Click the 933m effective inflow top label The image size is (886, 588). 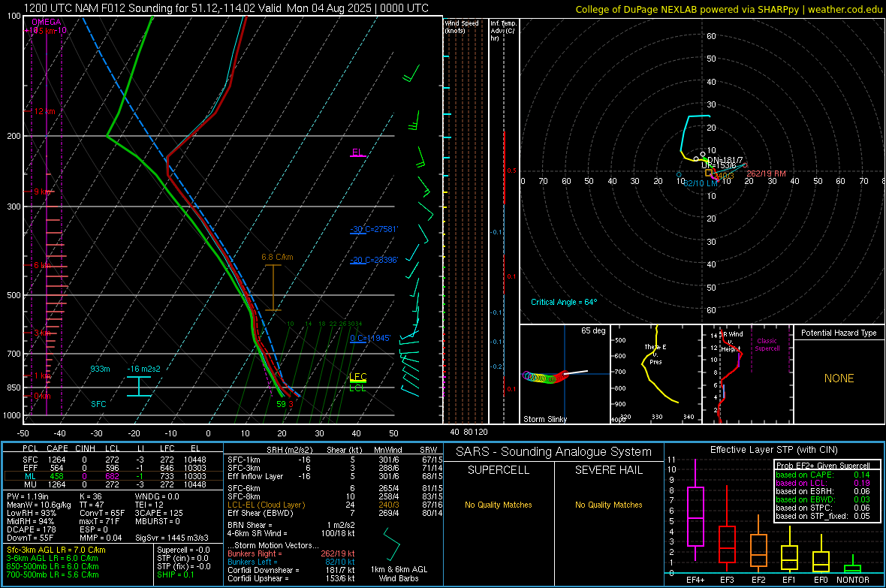tap(100, 369)
